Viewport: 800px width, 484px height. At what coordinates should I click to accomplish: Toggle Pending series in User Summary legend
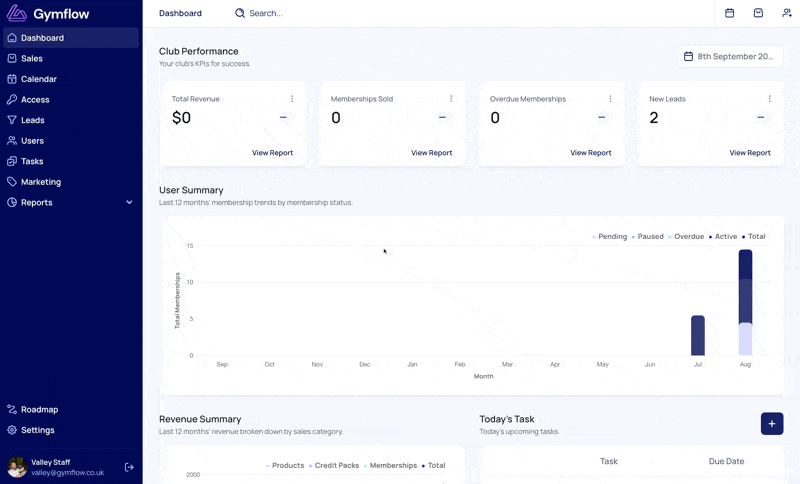point(610,237)
